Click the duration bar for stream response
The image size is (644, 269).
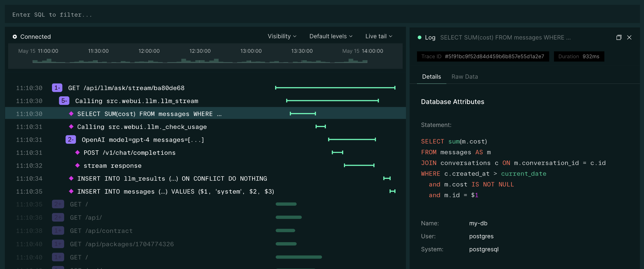[359, 165]
